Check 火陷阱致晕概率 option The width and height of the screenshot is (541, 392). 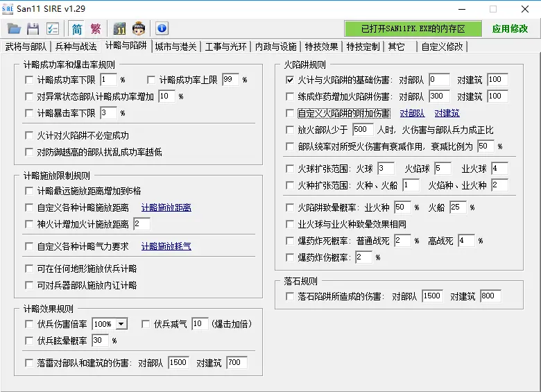(x=290, y=207)
